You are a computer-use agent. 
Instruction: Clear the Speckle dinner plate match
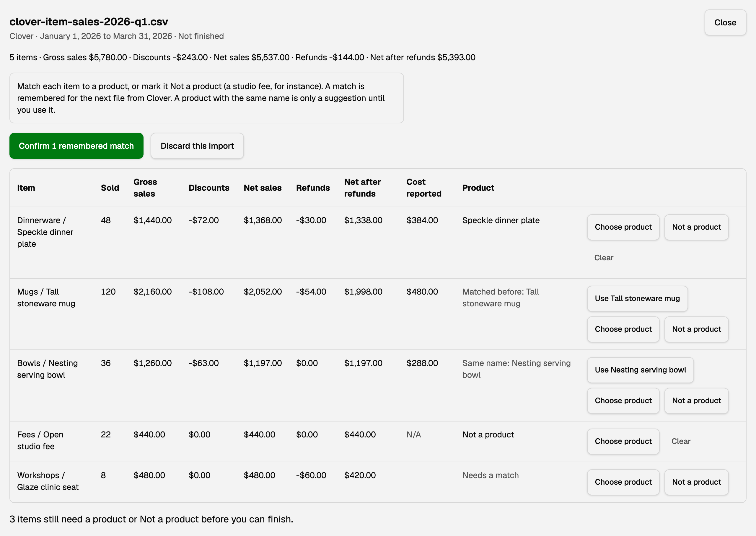tap(604, 258)
